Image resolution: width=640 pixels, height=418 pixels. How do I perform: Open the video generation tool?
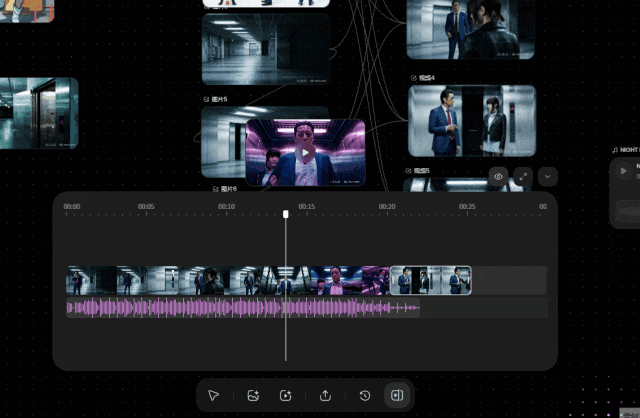(x=285, y=395)
